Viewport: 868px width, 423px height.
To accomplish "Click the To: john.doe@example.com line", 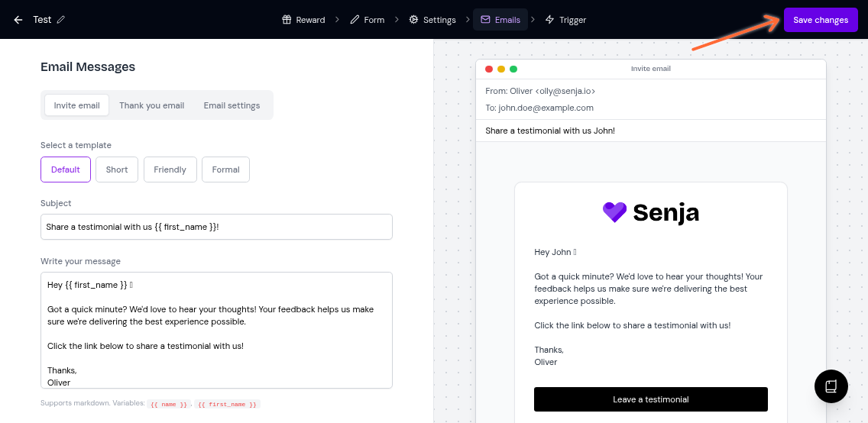I will tap(539, 108).
